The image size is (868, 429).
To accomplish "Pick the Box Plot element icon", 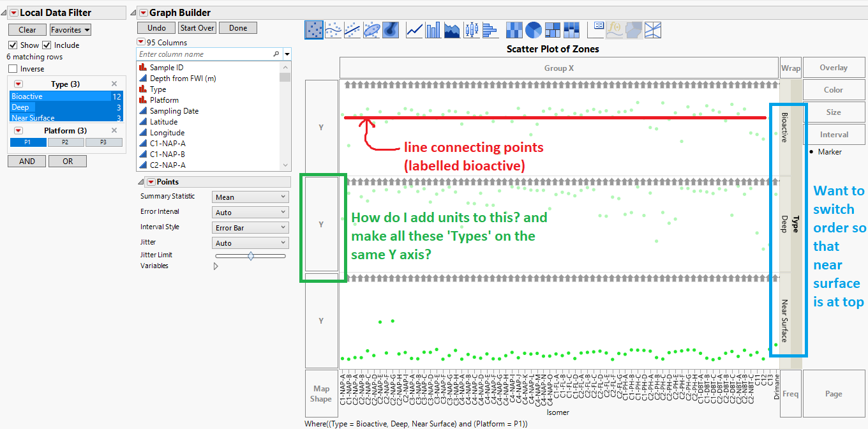I will 471,29.
